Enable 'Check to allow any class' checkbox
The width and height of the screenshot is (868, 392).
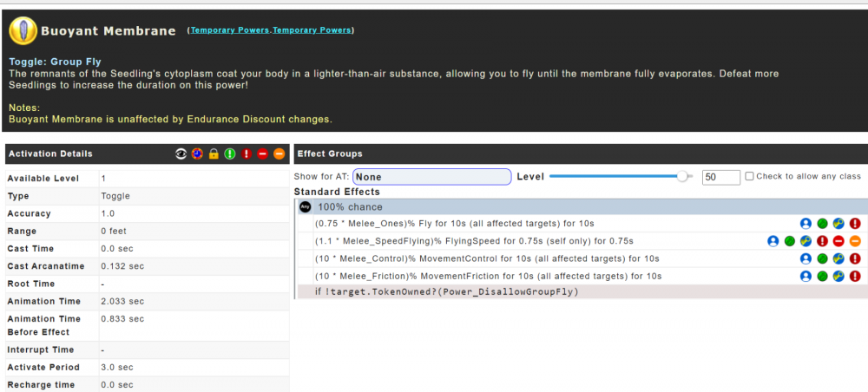pos(750,176)
